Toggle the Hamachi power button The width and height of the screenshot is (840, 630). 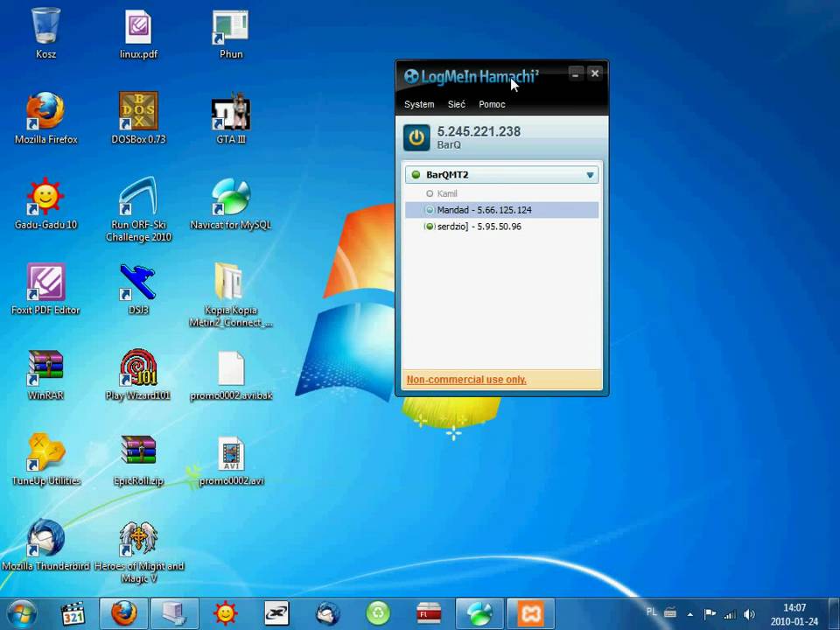[416, 137]
